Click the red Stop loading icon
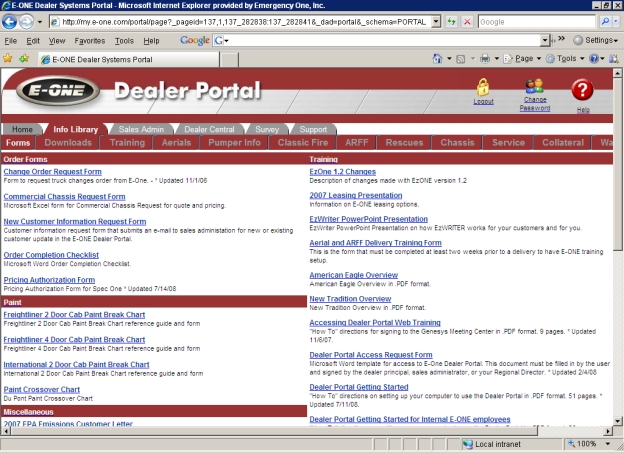The image size is (624, 453). tap(467, 21)
